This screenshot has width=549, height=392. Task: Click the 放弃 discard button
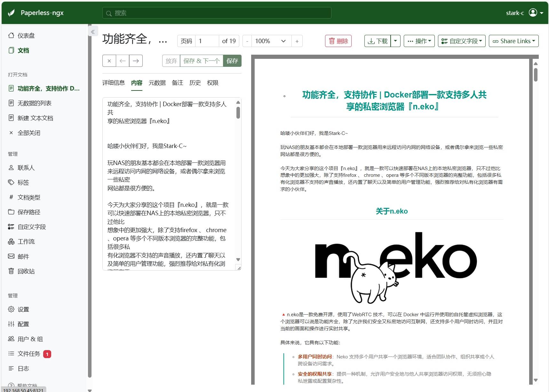pos(171,61)
